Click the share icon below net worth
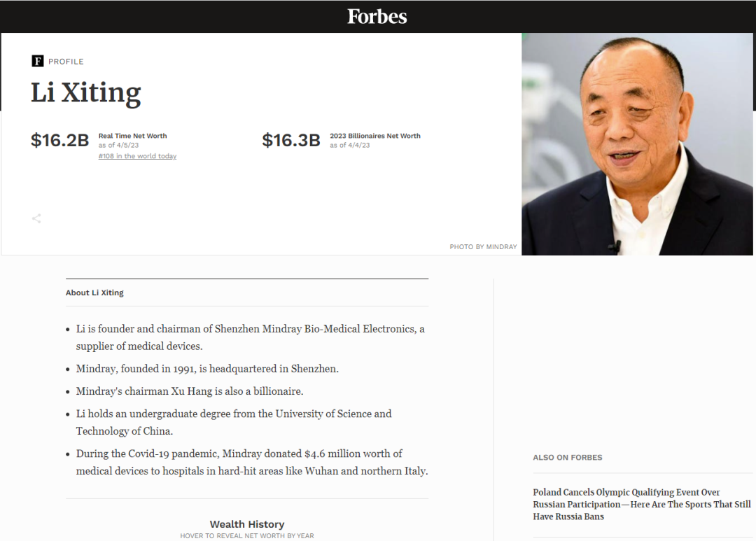Viewport: 756px width, 541px height. pyautogui.click(x=36, y=218)
